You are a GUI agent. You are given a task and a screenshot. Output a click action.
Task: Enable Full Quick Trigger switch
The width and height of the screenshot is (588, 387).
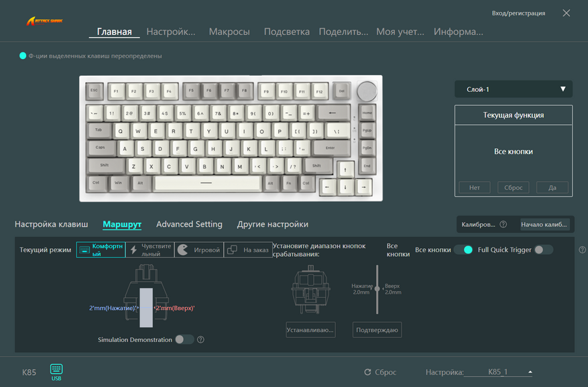[x=544, y=250]
